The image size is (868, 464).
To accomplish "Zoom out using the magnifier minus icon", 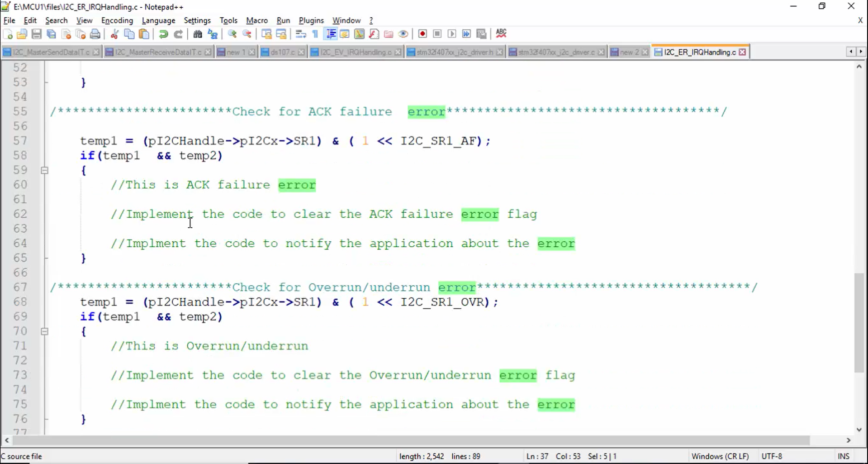I will coord(247,34).
